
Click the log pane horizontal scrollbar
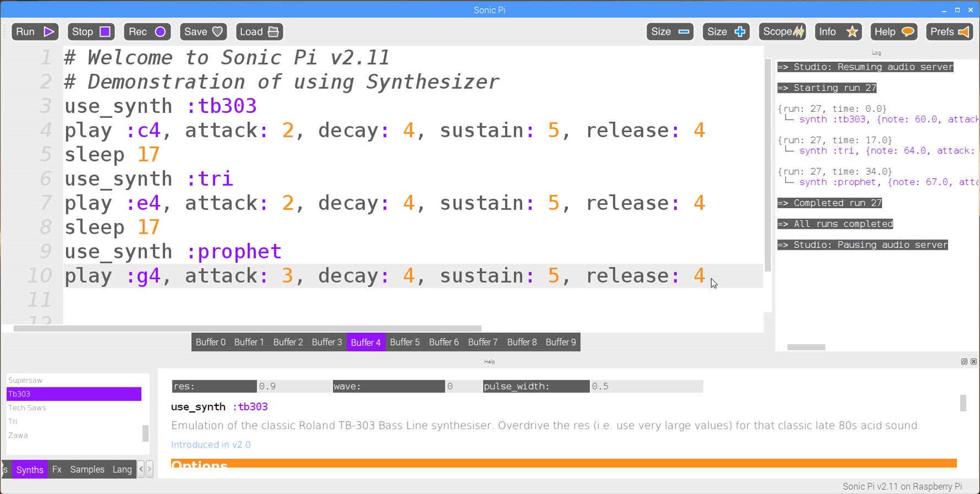[807, 347]
